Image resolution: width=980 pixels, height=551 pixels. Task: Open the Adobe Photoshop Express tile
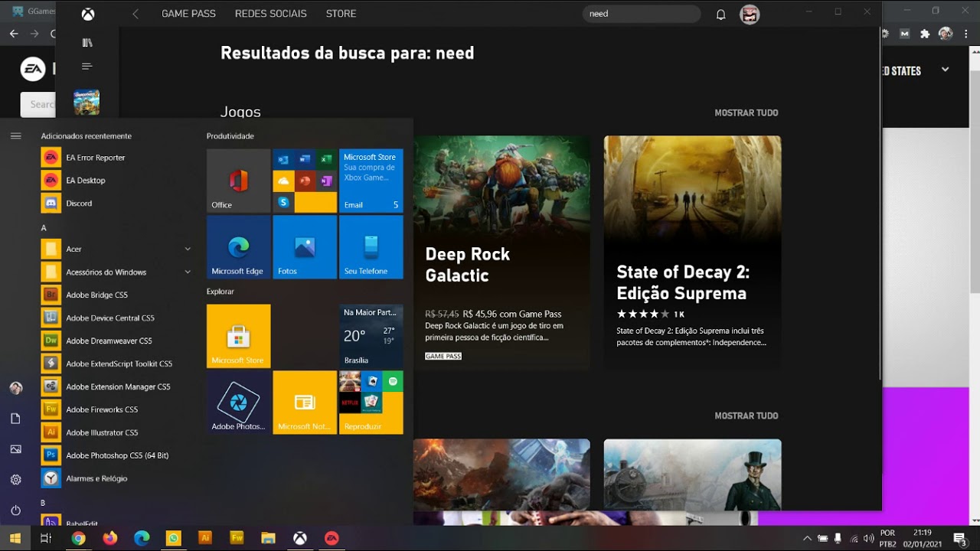pyautogui.click(x=238, y=403)
